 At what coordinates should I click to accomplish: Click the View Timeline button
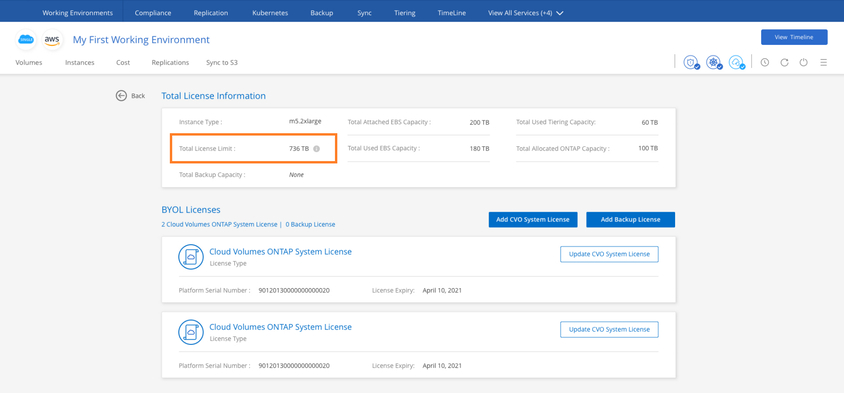click(x=794, y=37)
